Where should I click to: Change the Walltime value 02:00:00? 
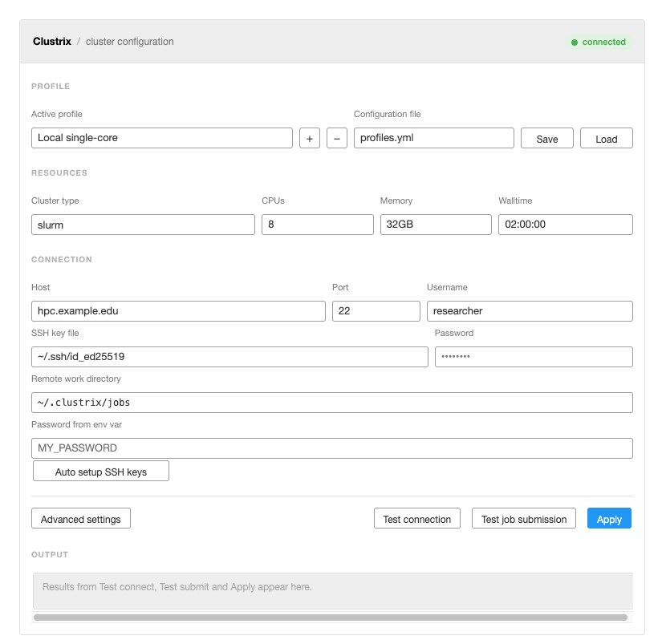tap(566, 225)
